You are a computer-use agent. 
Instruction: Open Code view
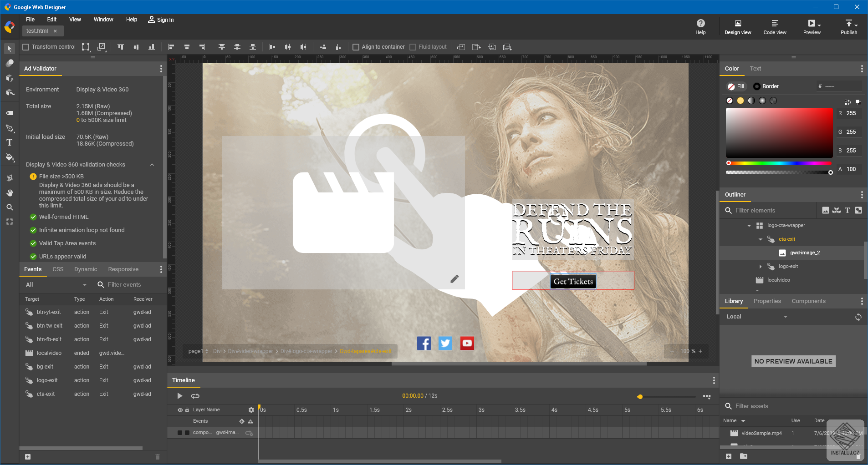774,26
